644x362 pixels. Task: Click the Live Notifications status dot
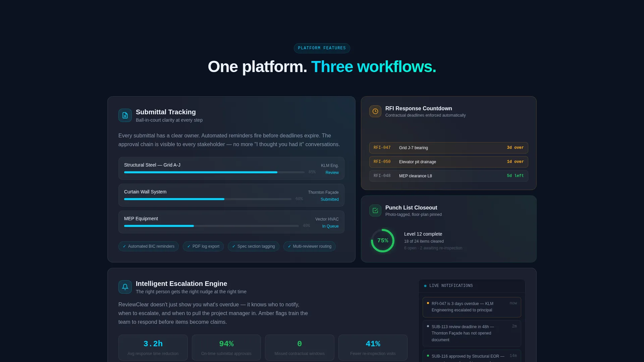pos(425,286)
